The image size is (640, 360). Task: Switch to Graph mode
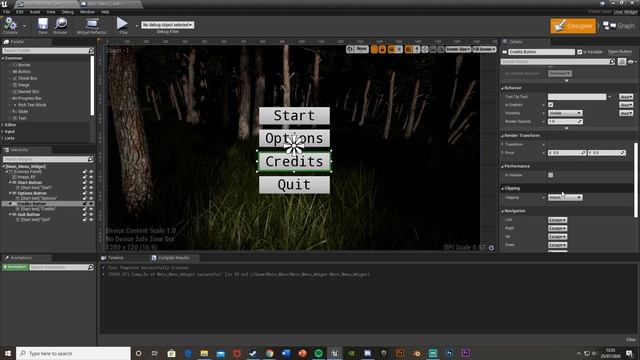(619, 26)
